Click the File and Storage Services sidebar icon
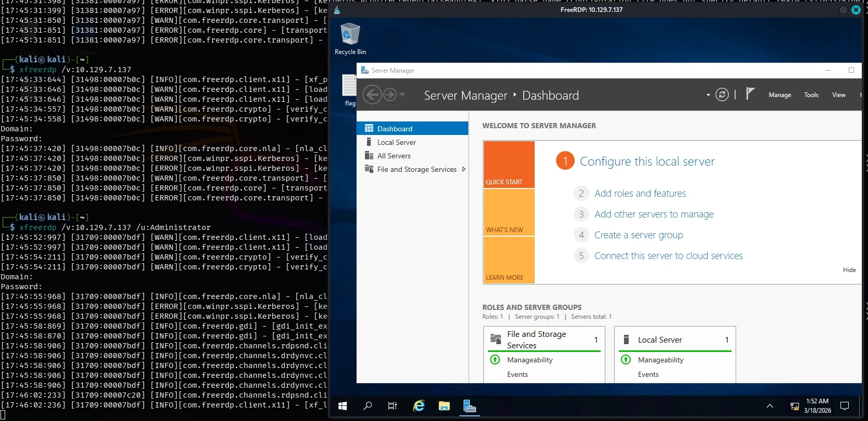Viewport: 868px width, 421px height. click(x=369, y=169)
